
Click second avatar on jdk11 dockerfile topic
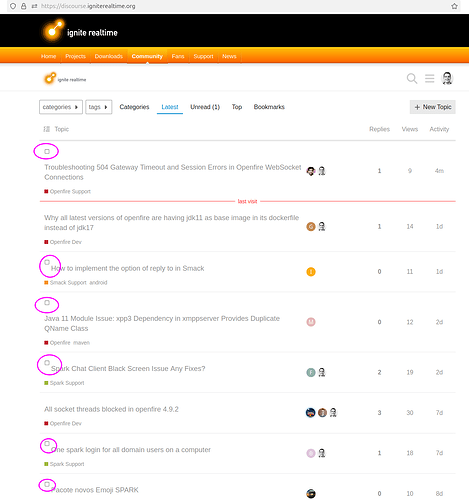[x=322, y=227]
